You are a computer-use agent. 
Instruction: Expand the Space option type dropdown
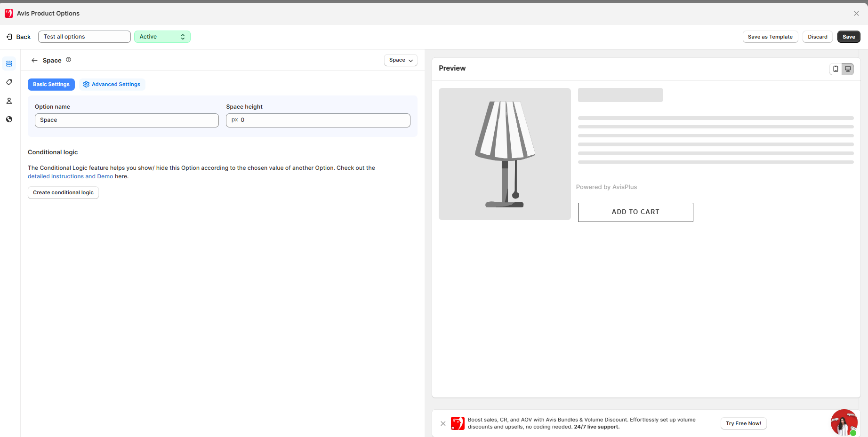401,60
